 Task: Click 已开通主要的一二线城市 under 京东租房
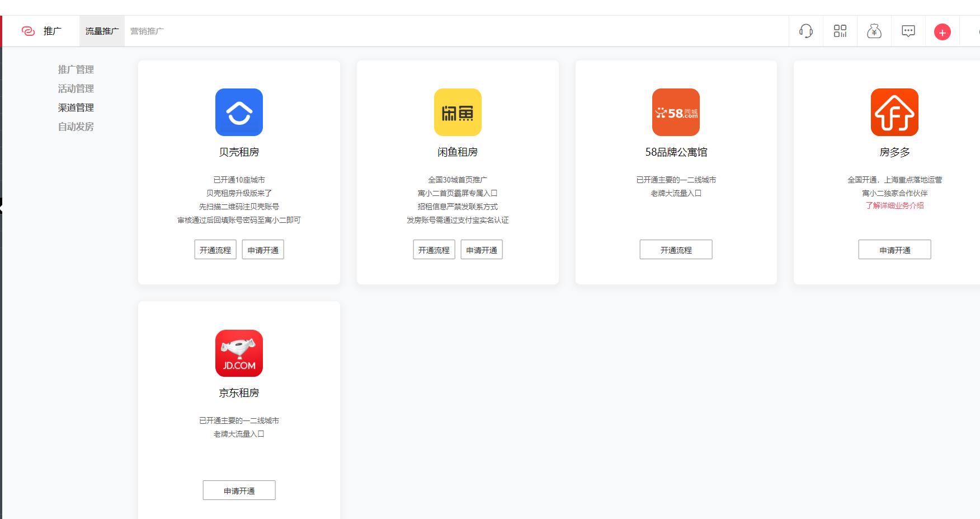pyautogui.click(x=239, y=420)
